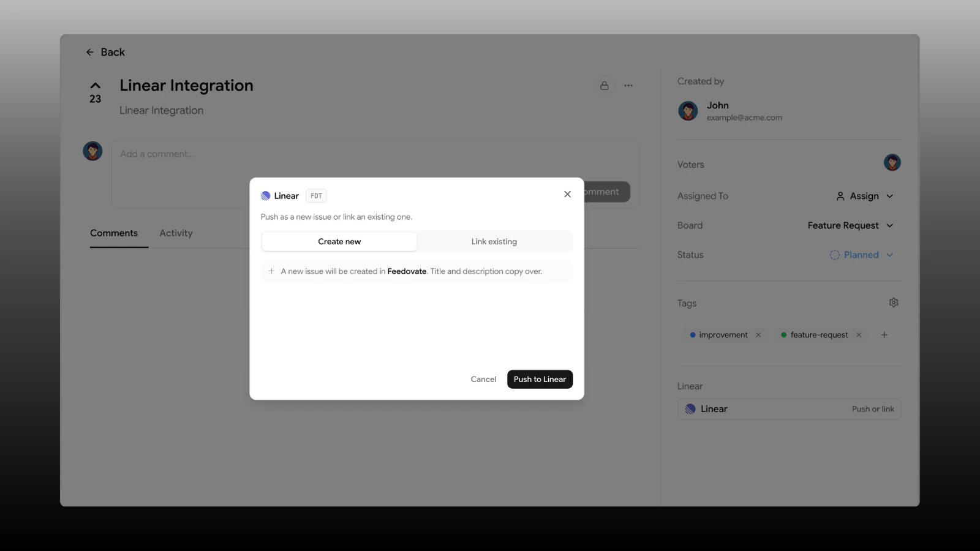Click the person icon next to Assign
The width and height of the screenshot is (980, 551).
tap(840, 196)
